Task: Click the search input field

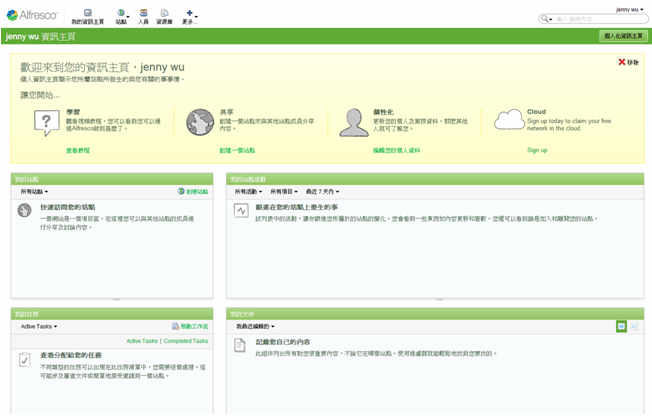Action: [598, 19]
